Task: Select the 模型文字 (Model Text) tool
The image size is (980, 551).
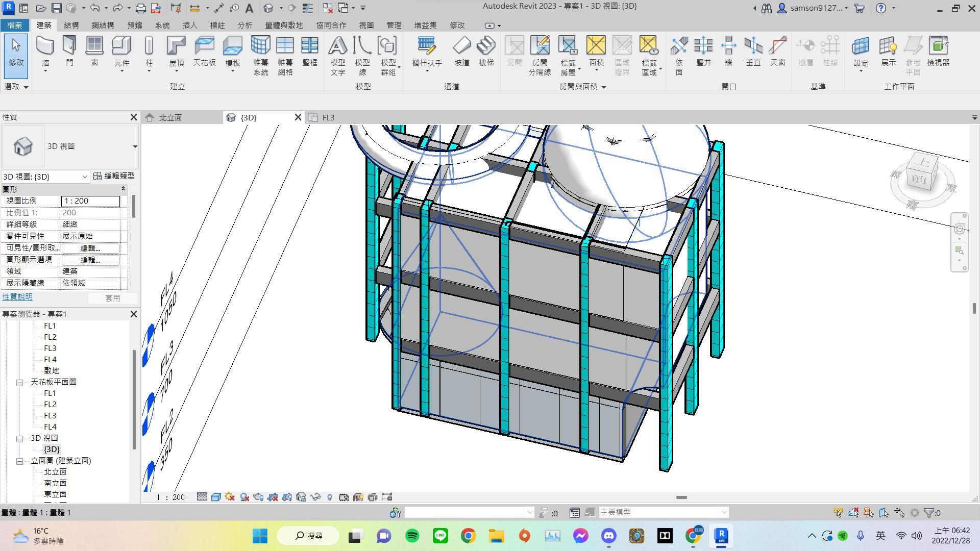Action: click(x=337, y=56)
